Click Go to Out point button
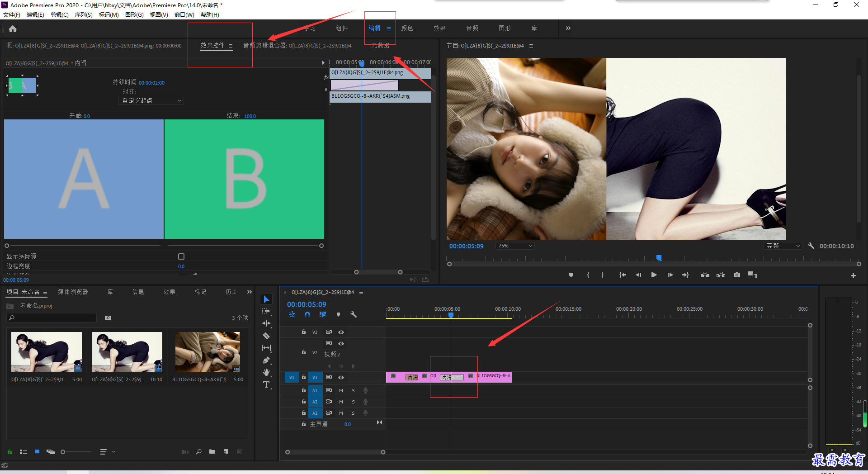Image resolution: width=868 pixels, height=474 pixels. 685,275
